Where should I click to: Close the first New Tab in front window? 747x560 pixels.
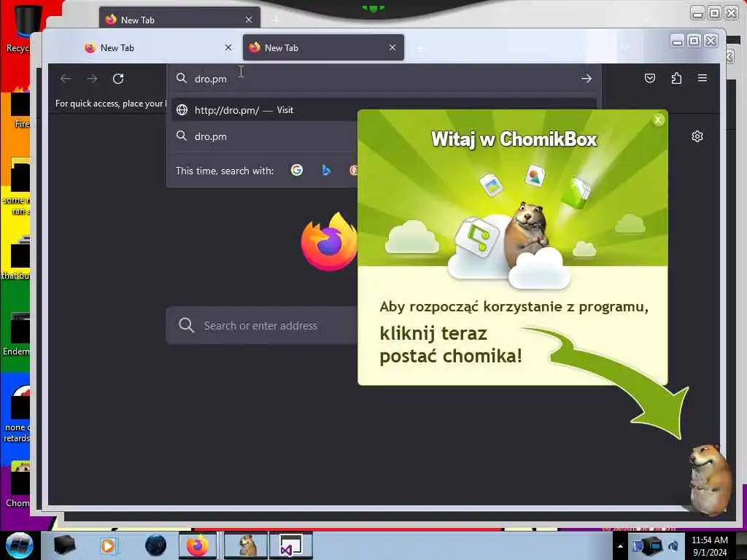click(228, 47)
